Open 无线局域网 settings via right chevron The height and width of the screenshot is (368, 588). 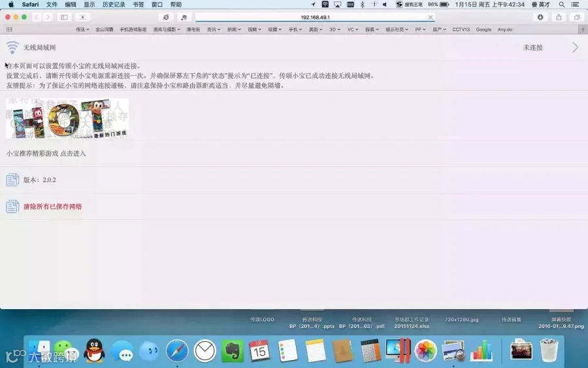[575, 47]
